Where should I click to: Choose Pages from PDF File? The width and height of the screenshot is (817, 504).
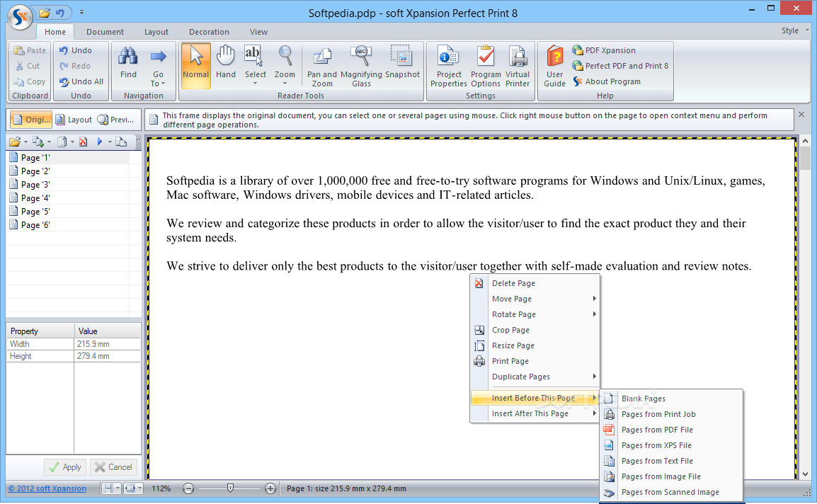671,430
